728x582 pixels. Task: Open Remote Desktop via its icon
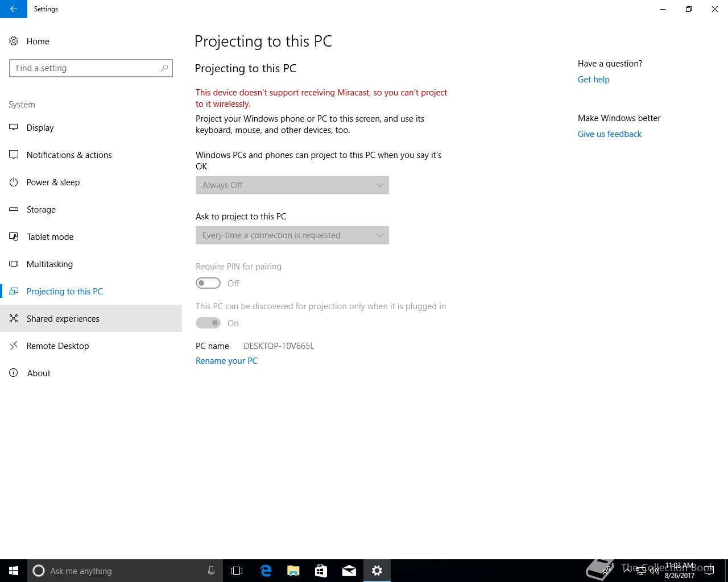(14, 346)
